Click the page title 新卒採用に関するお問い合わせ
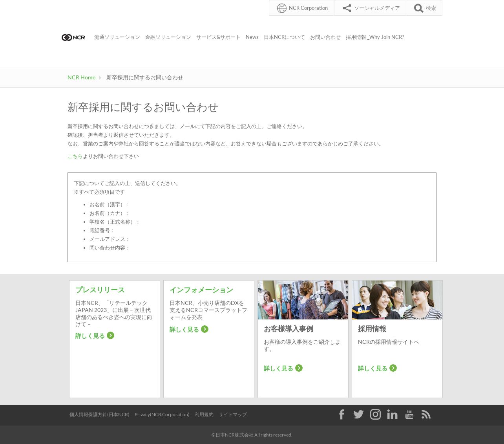The width and height of the screenshot is (504, 444). [x=143, y=107]
